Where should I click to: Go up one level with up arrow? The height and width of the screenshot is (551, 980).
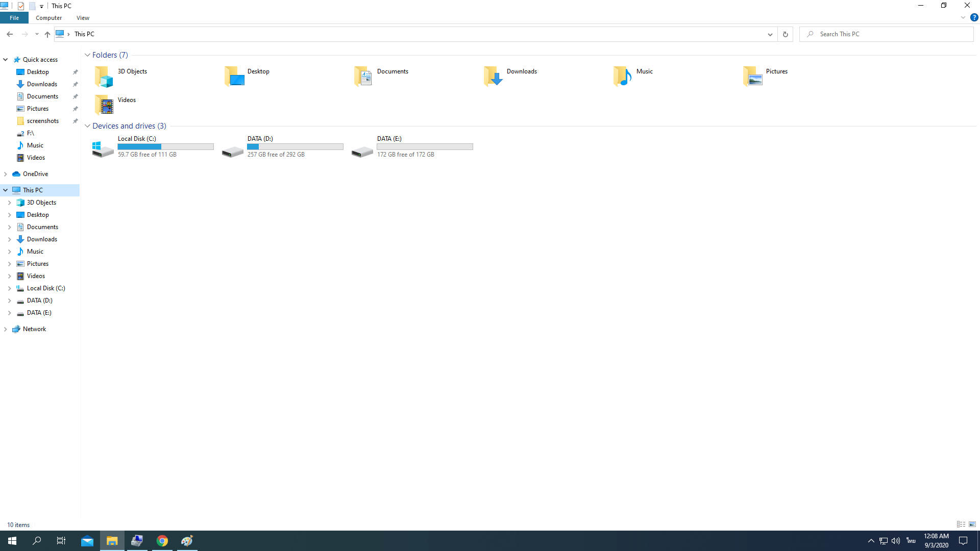click(47, 34)
